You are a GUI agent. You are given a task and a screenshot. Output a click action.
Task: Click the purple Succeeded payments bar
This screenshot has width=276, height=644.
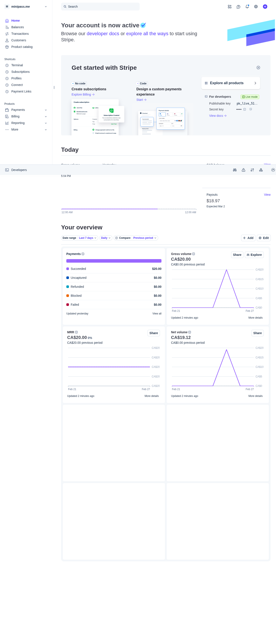pos(114,261)
